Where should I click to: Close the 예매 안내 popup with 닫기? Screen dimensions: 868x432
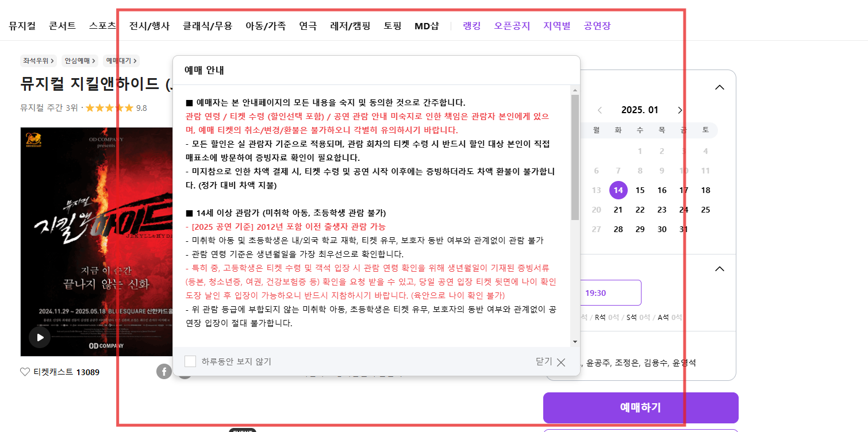[x=551, y=361]
